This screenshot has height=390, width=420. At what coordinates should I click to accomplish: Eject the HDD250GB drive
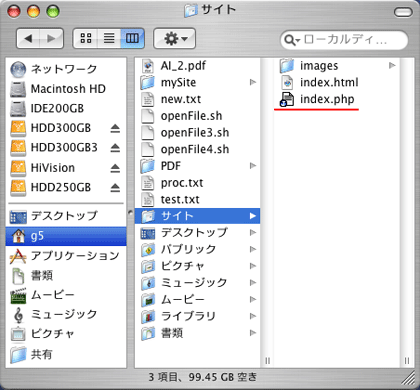[x=115, y=188]
